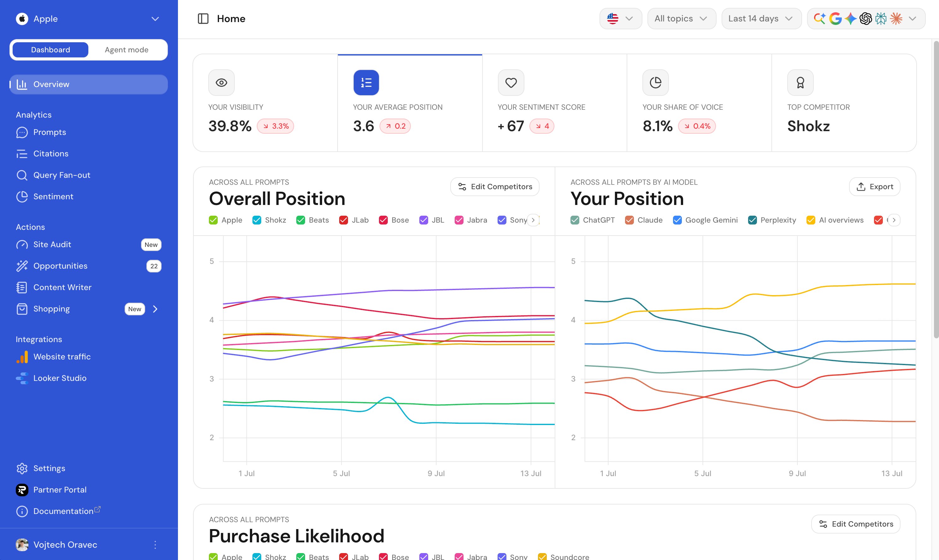This screenshot has width=939, height=560.
Task: Toggle the red model swatch after AI overviews
Action: point(878,220)
